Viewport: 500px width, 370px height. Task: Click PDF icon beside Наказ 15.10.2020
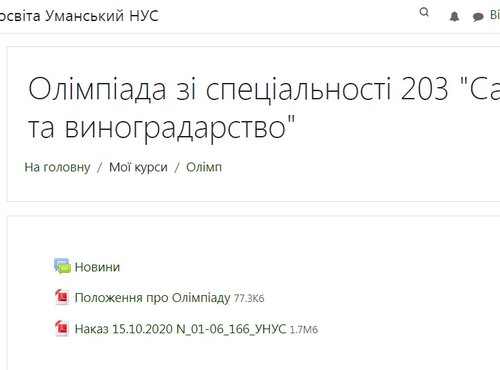click(62, 328)
